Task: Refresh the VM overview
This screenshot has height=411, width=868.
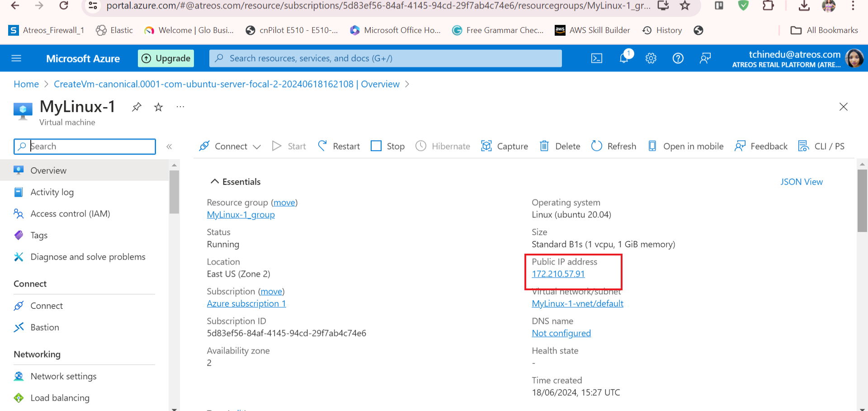Action: click(613, 146)
